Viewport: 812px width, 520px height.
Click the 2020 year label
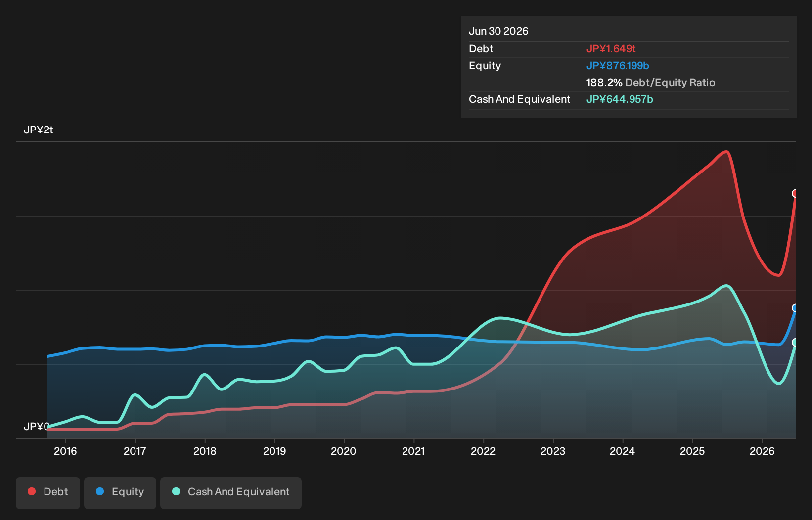(343, 451)
